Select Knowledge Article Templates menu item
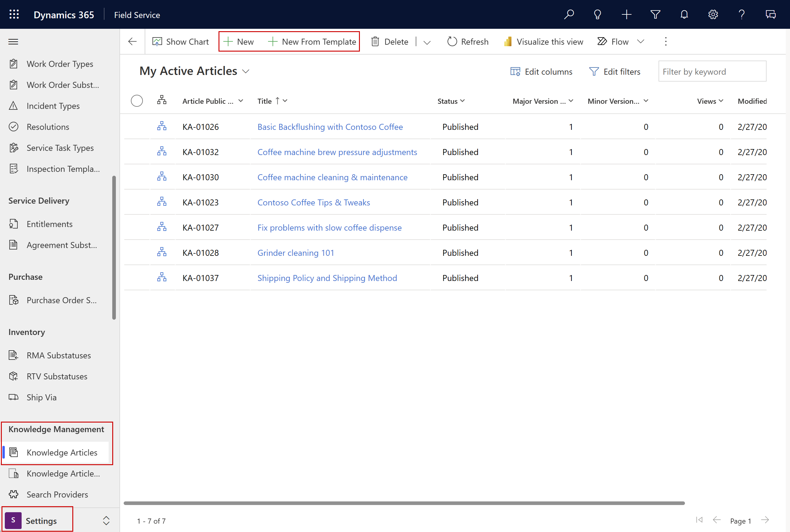Viewport: 790px width, 532px height. click(62, 473)
